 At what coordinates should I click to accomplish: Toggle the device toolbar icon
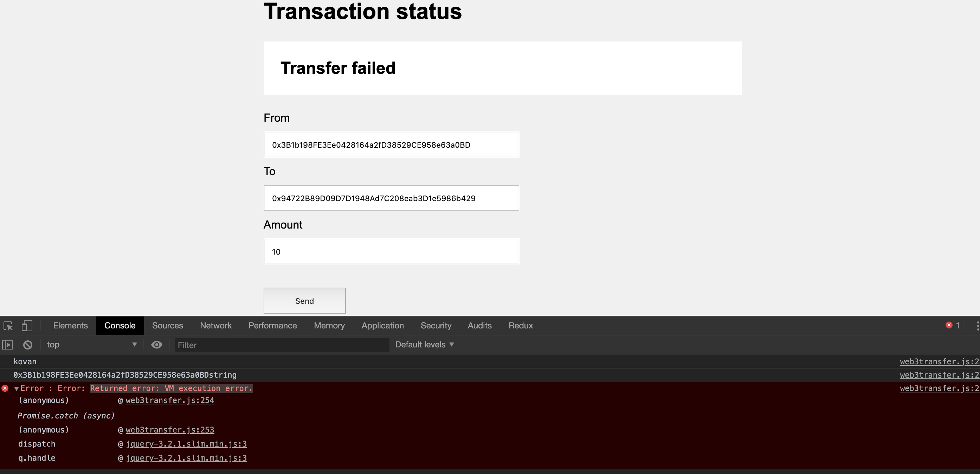[x=27, y=325]
